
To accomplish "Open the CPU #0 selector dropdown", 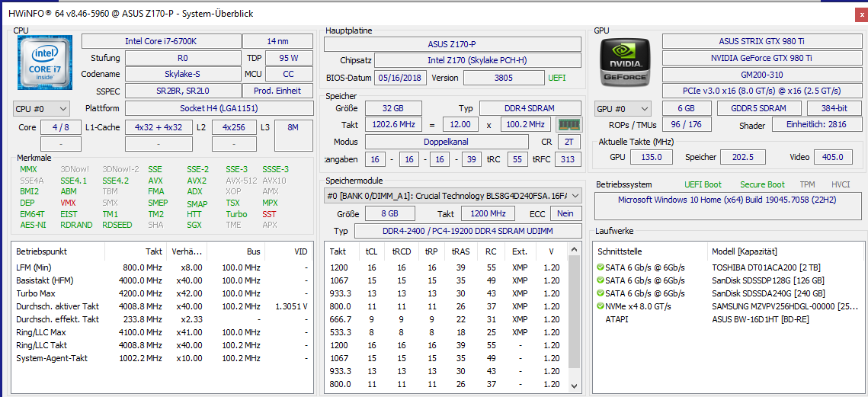I will 41,108.
